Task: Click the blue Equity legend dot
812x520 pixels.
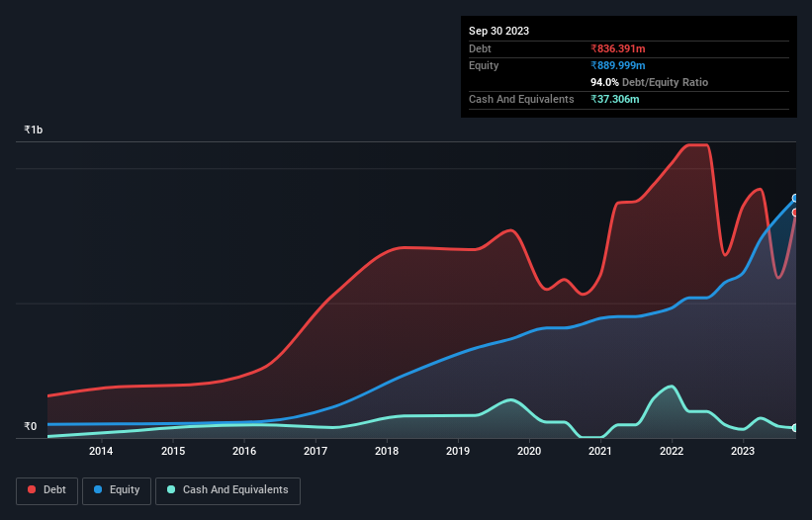Action: (x=98, y=489)
